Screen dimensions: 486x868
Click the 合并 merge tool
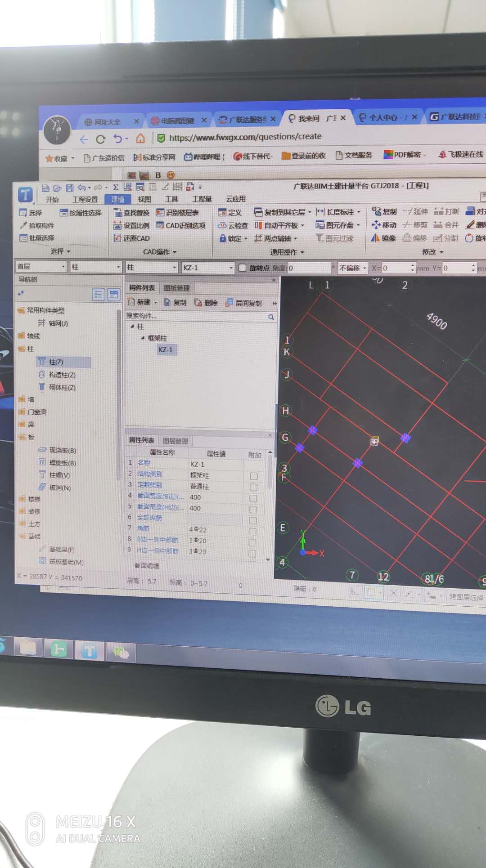tap(445, 224)
